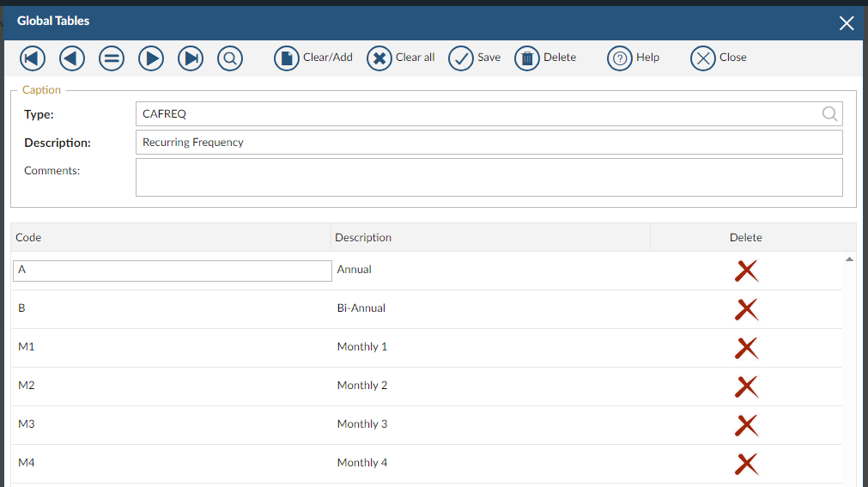
Task: Click the Clear all icon
Action: (x=379, y=58)
